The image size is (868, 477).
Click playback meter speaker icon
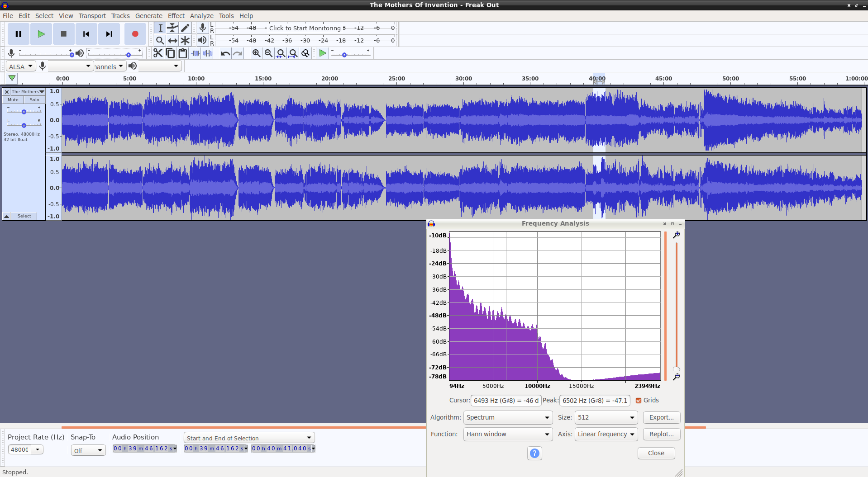(202, 40)
